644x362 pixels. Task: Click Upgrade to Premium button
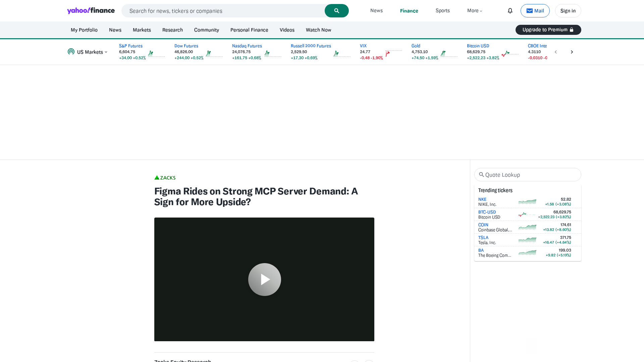click(x=548, y=30)
